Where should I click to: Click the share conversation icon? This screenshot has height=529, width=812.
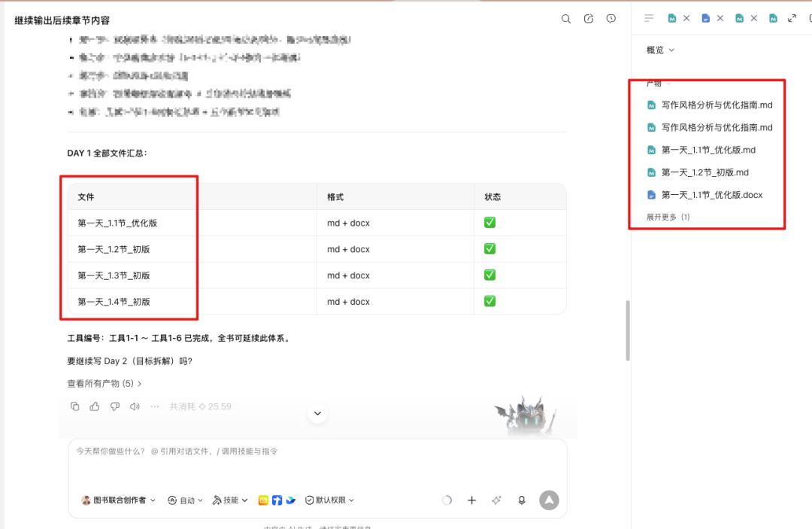pyautogui.click(x=588, y=19)
